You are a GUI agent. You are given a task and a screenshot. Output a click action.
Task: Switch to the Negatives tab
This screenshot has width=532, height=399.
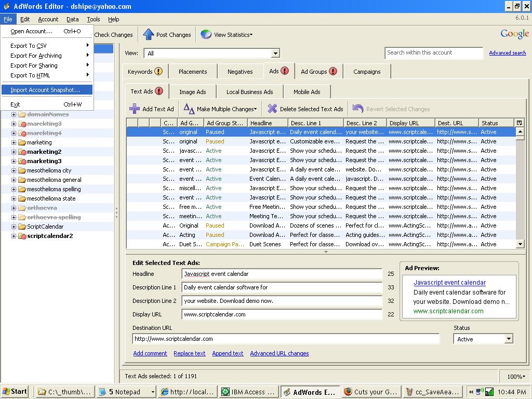(x=240, y=72)
